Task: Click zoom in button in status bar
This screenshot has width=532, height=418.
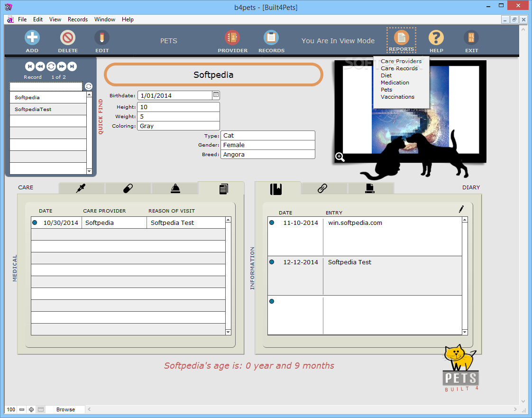Action: point(31,409)
